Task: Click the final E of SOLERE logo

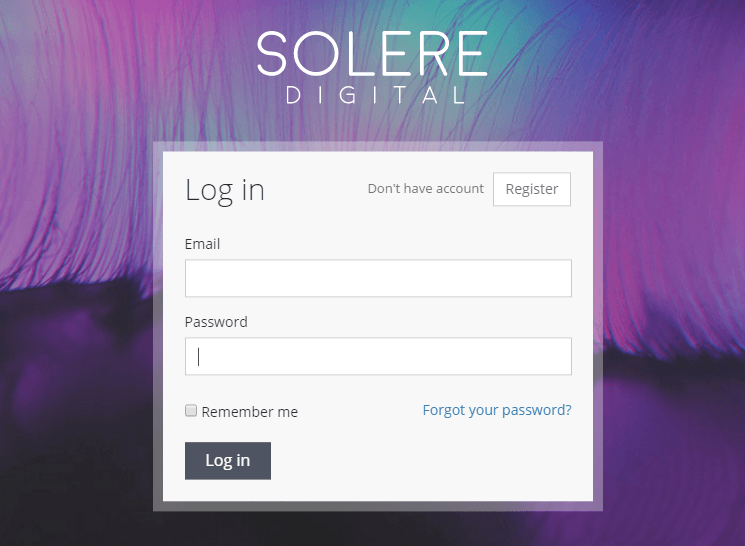Action: pos(473,54)
